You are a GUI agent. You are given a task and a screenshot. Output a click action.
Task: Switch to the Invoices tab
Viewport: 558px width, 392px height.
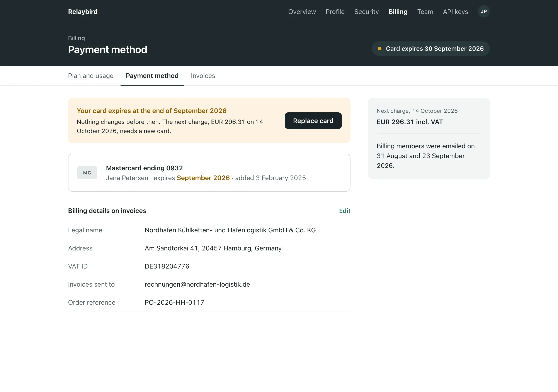point(203,76)
